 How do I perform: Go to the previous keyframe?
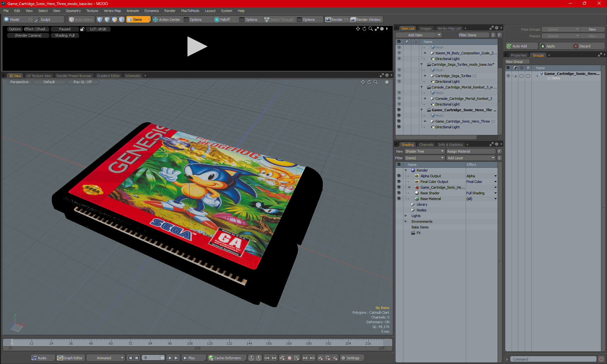[267, 358]
